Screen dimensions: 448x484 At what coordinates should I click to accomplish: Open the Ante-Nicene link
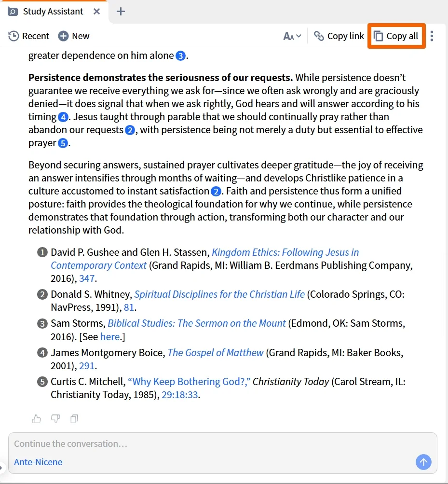[x=38, y=462]
